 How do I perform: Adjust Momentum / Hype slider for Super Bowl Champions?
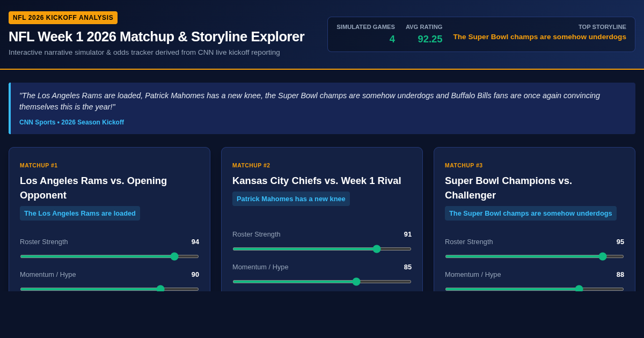click(535, 289)
